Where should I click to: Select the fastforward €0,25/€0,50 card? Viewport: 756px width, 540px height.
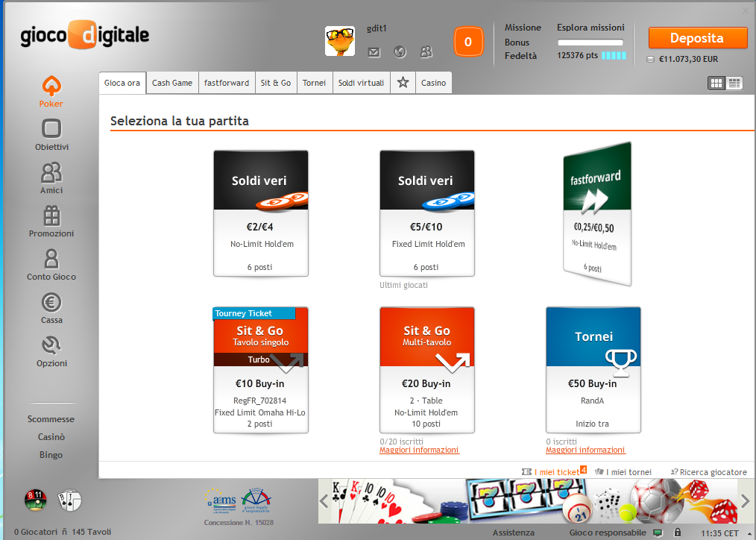[597, 214]
